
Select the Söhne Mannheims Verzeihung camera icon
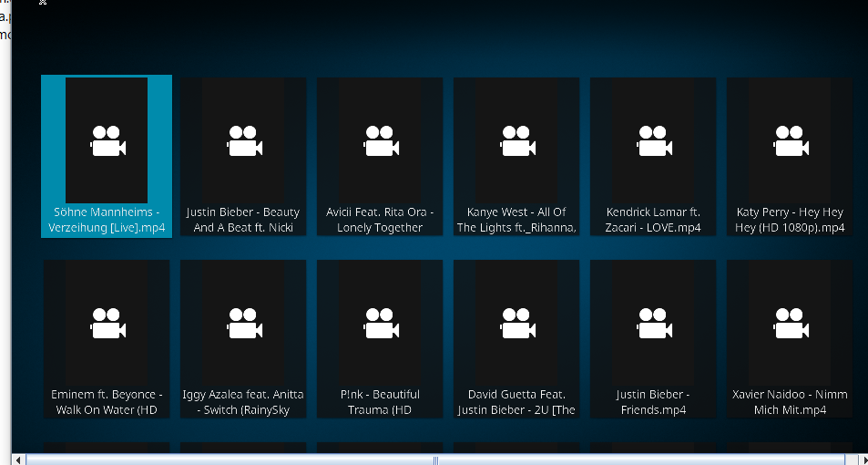[108, 140]
